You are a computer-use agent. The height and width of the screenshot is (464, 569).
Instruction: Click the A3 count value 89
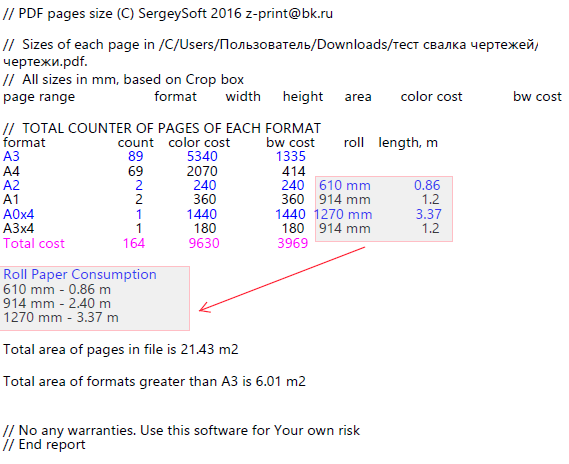tap(135, 156)
